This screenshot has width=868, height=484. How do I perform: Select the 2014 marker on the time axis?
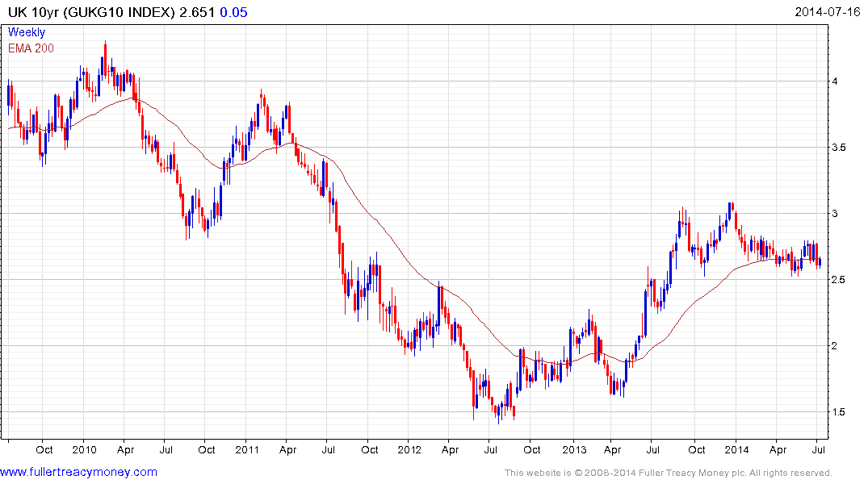737,449
